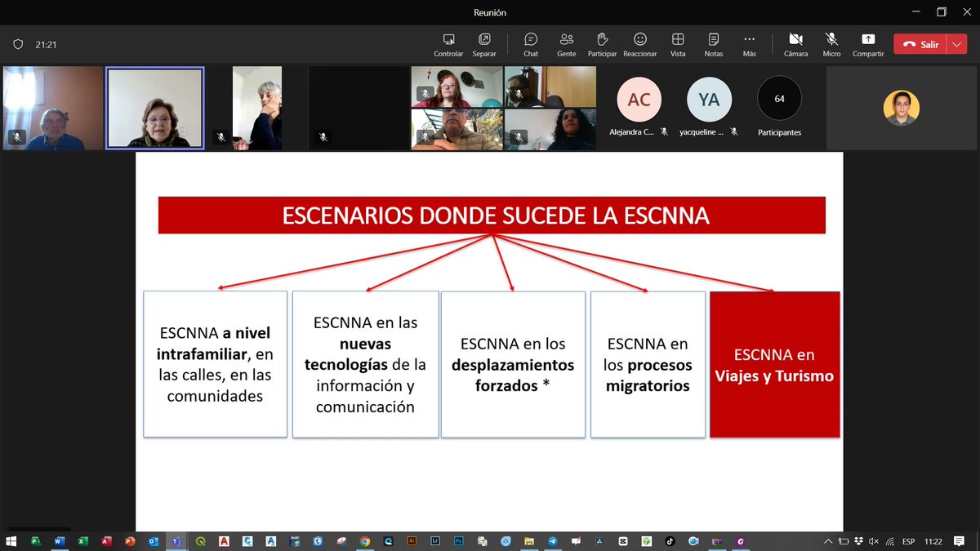Click the shield security icon beside the timer
980x551 pixels.
(18, 45)
